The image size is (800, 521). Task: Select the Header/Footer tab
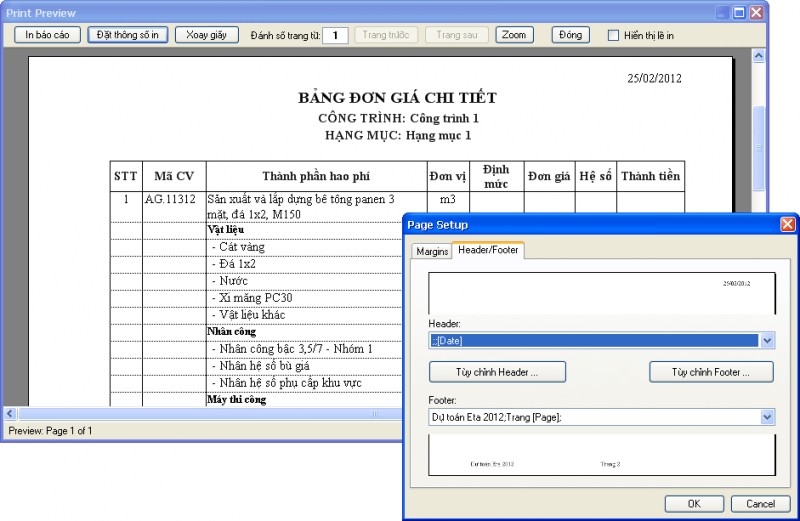pos(489,250)
